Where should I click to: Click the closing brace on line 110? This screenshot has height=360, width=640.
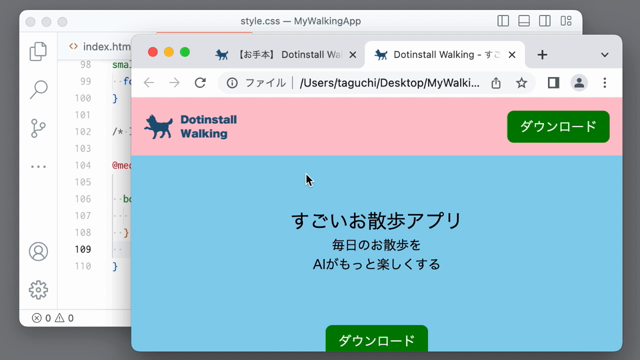click(115, 267)
